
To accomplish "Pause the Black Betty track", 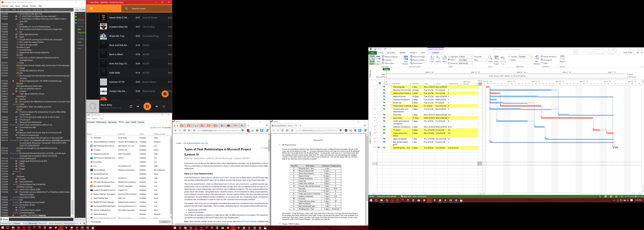I will click(147, 106).
